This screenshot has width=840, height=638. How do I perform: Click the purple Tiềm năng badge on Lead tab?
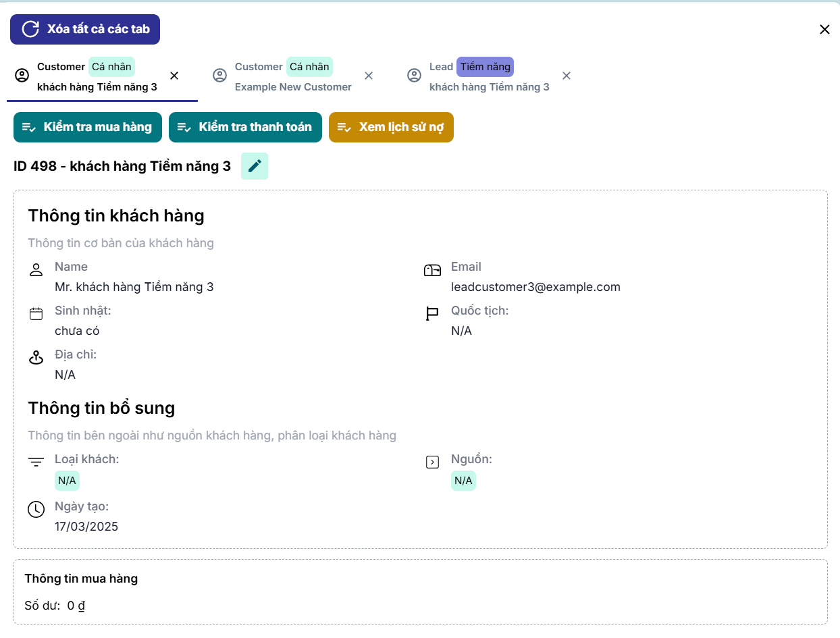click(x=485, y=67)
